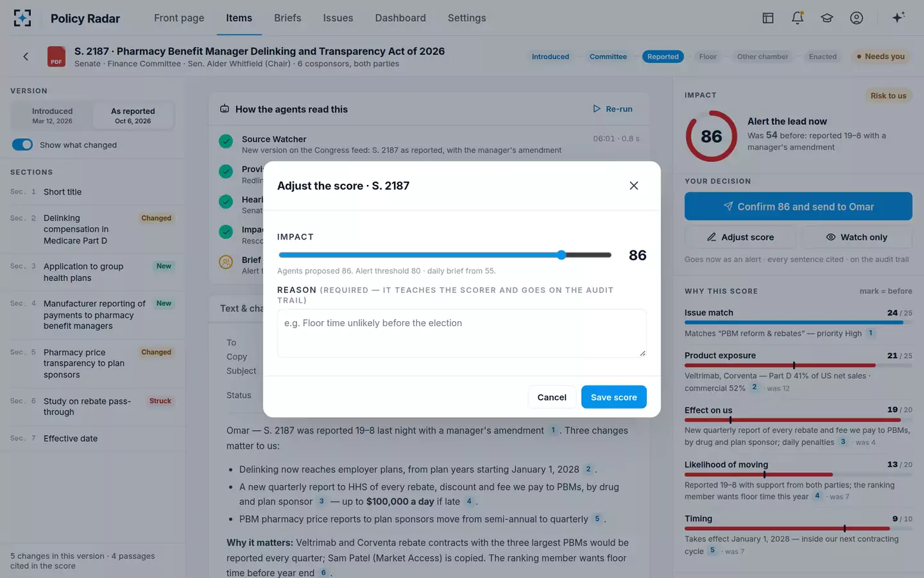Switch to the Issues tab
Image resolution: width=924 pixels, height=578 pixels.
coord(338,18)
